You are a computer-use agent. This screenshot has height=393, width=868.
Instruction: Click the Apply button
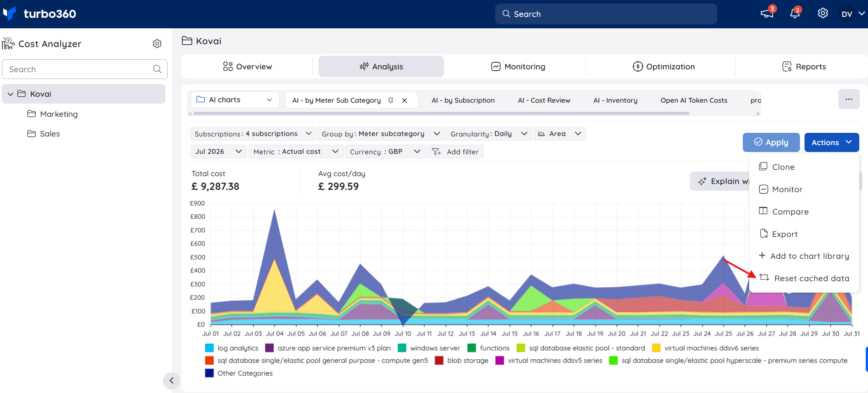[771, 142]
